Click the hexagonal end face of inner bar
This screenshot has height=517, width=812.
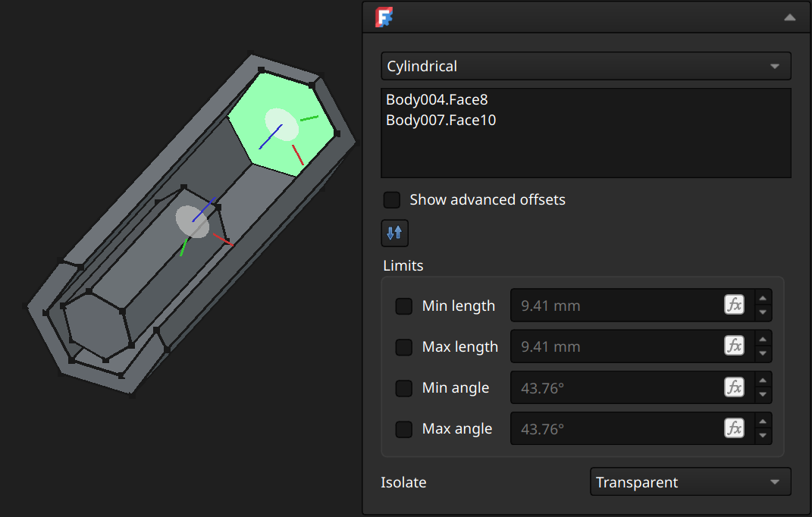pos(99,325)
